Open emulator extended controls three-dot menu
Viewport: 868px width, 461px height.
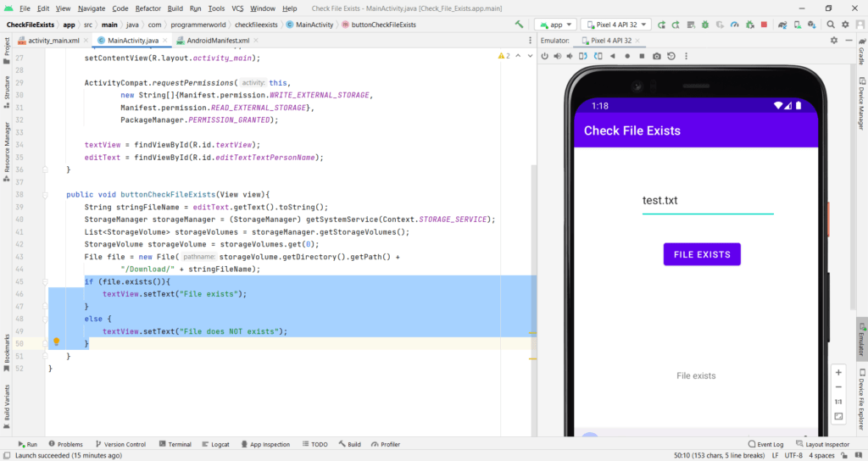click(x=686, y=56)
